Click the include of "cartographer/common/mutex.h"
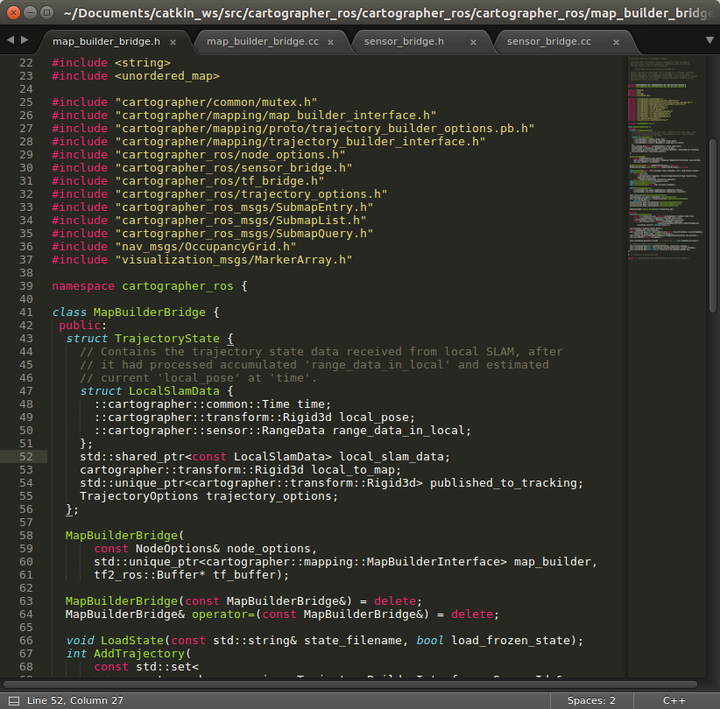 pyautogui.click(x=216, y=102)
